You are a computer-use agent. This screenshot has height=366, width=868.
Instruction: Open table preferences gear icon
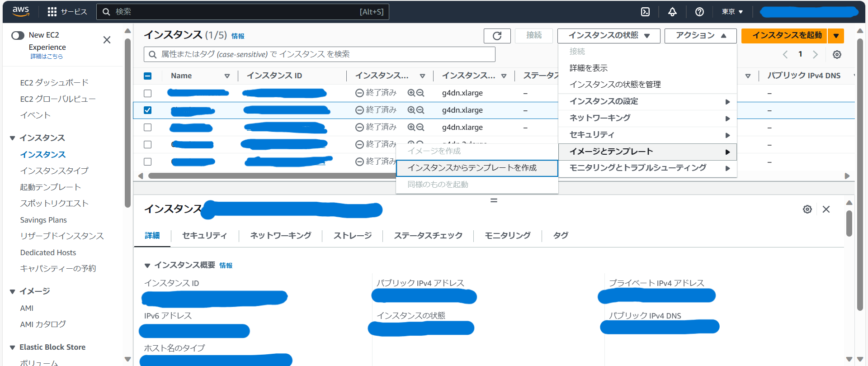(837, 54)
